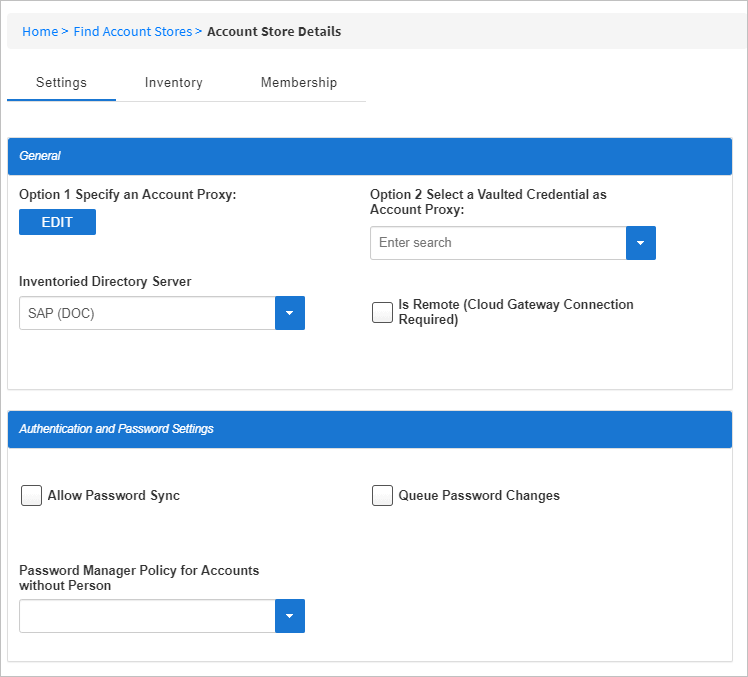
Task: Check the Queue Password Changes box
Action: click(x=382, y=496)
